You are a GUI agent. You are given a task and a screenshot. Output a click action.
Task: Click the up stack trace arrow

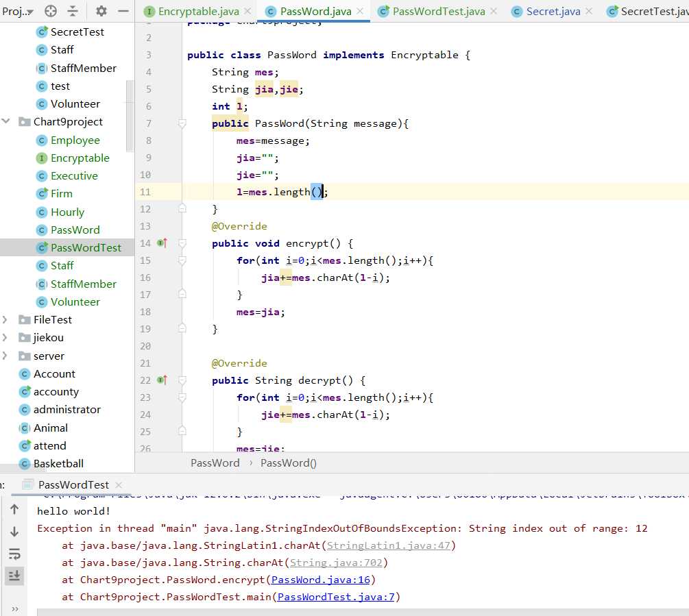(14, 509)
